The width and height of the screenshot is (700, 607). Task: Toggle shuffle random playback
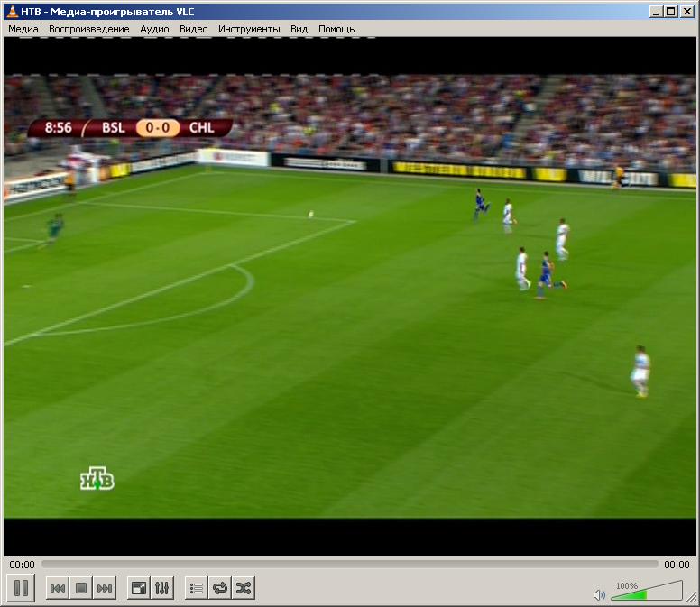point(244,588)
